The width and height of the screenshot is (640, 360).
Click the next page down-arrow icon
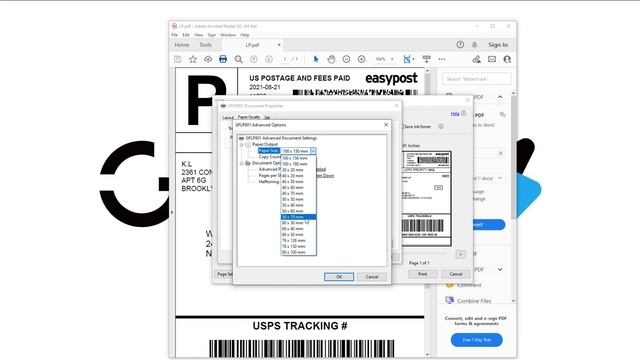pyautogui.click(x=269, y=59)
